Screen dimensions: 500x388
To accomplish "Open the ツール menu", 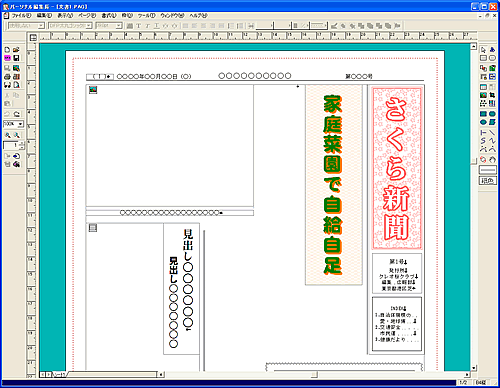I will pyautogui.click(x=147, y=15).
